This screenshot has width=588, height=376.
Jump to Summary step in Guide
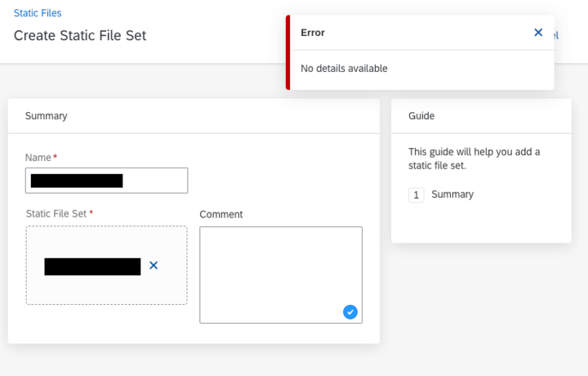[452, 195]
